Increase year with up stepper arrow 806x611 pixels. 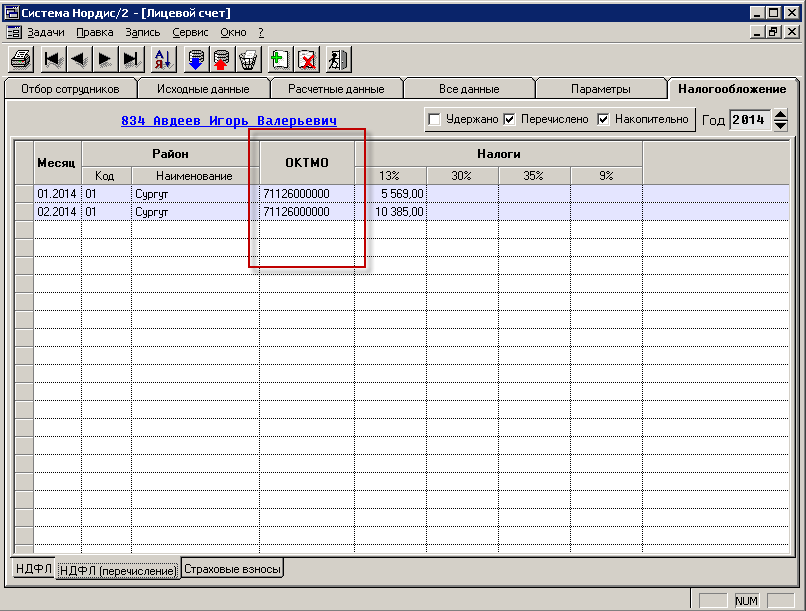(780, 115)
